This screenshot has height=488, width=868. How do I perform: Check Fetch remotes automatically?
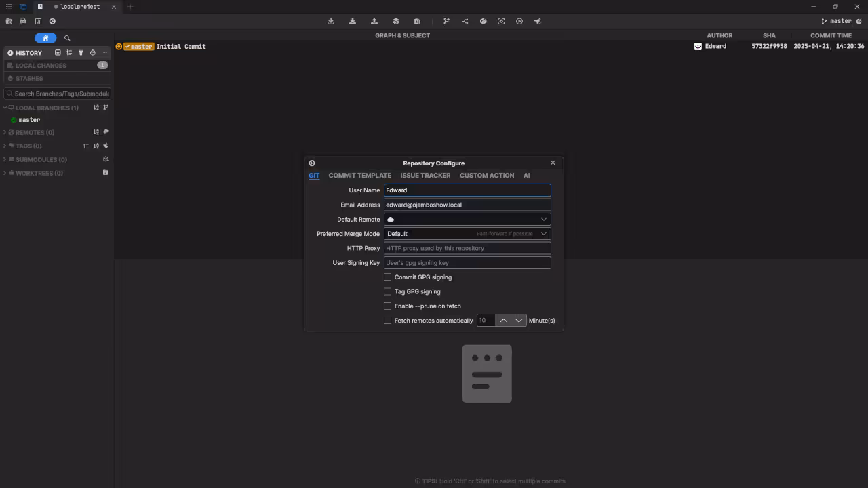tap(388, 321)
